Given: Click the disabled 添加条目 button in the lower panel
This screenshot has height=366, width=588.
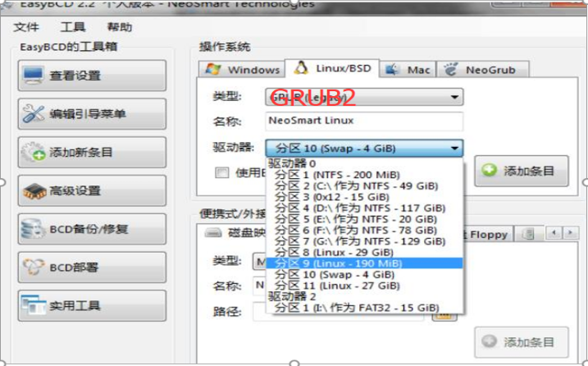Looking at the screenshot, I should point(522,342).
